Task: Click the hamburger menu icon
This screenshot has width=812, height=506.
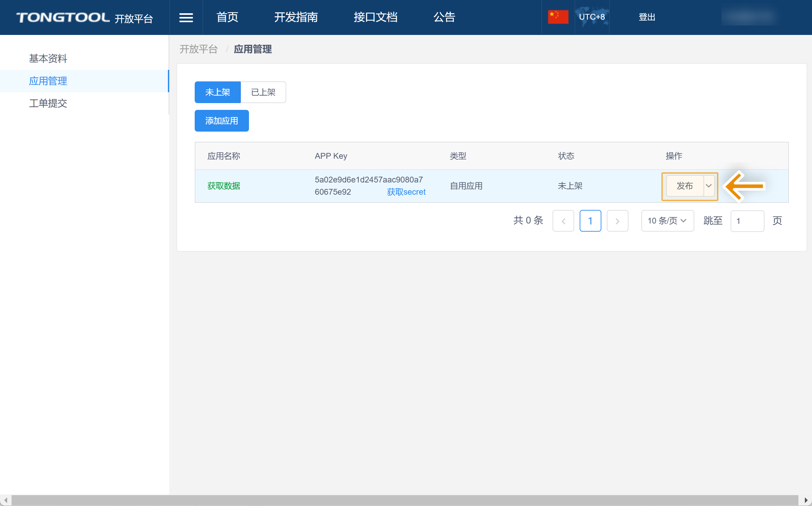Action: pyautogui.click(x=186, y=17)
